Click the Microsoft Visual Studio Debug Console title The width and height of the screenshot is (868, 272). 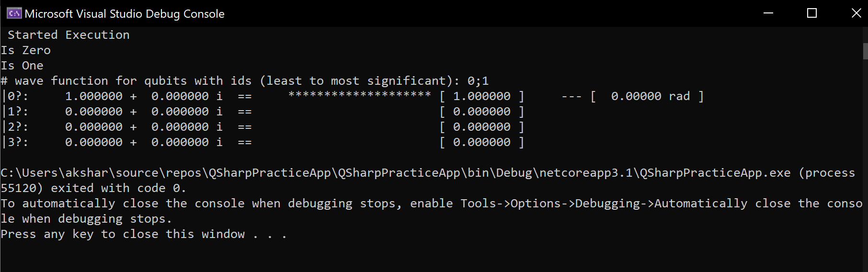pos(125,14)
